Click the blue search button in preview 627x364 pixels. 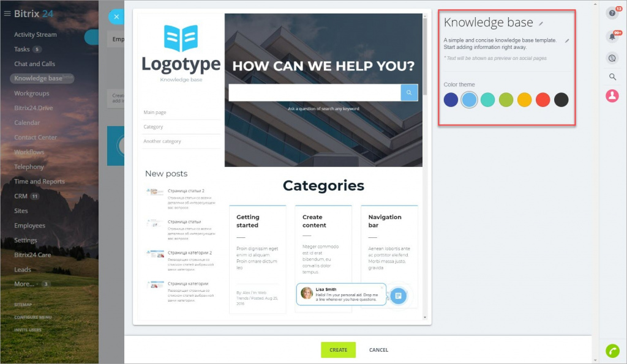(409, 92)
